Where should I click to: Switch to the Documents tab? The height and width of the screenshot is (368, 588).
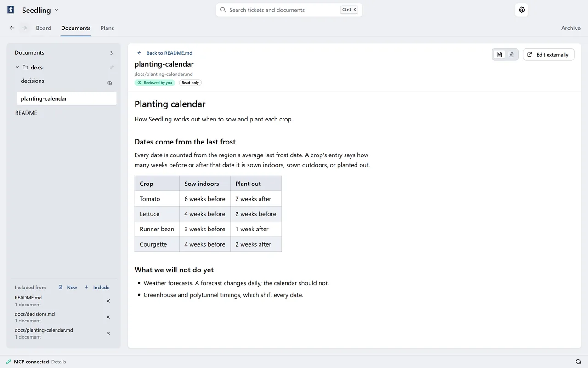point(76,28)
